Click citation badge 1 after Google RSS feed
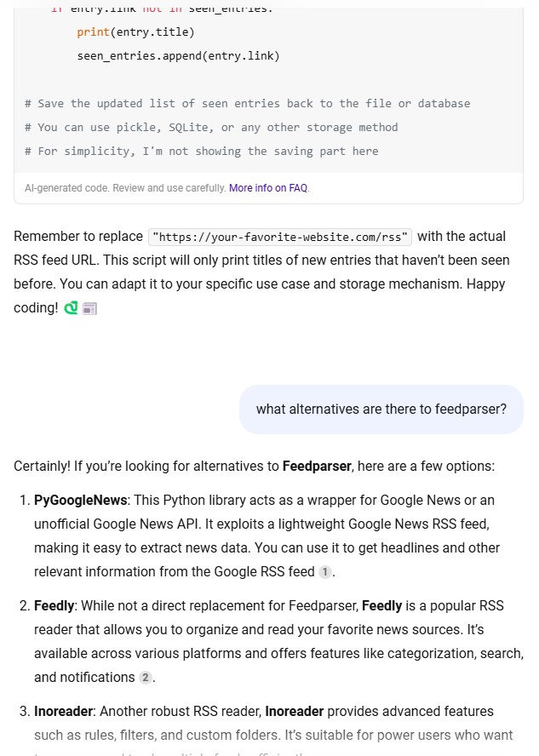The width and height of the screenshot is (539, 756). tap(324, 572)
